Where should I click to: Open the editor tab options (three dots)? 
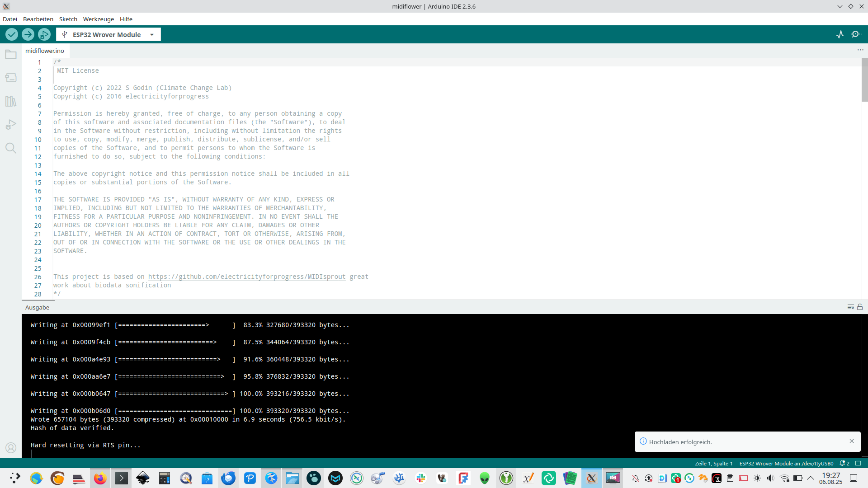pyautogui.click(x=860, y=50)
